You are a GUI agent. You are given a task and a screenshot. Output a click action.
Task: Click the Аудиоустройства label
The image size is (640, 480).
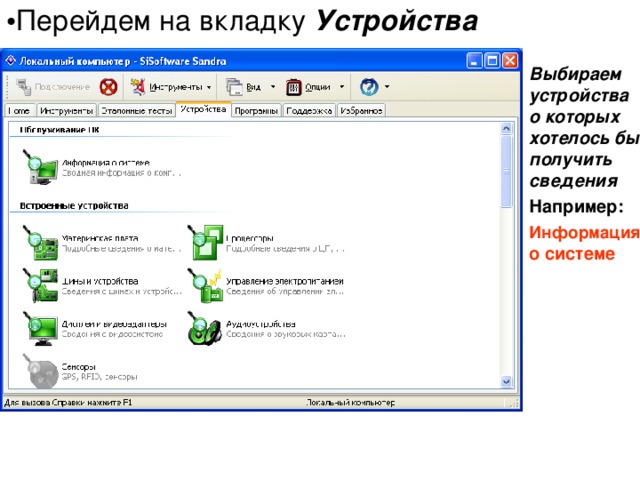coord(261,324)
